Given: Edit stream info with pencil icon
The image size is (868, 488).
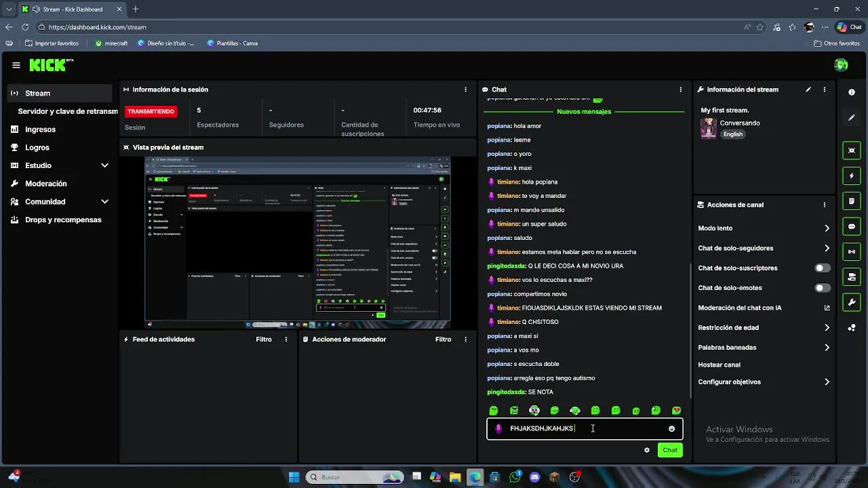Looking at the screenshot, I should pyautogui.click(x=808, y=89).
